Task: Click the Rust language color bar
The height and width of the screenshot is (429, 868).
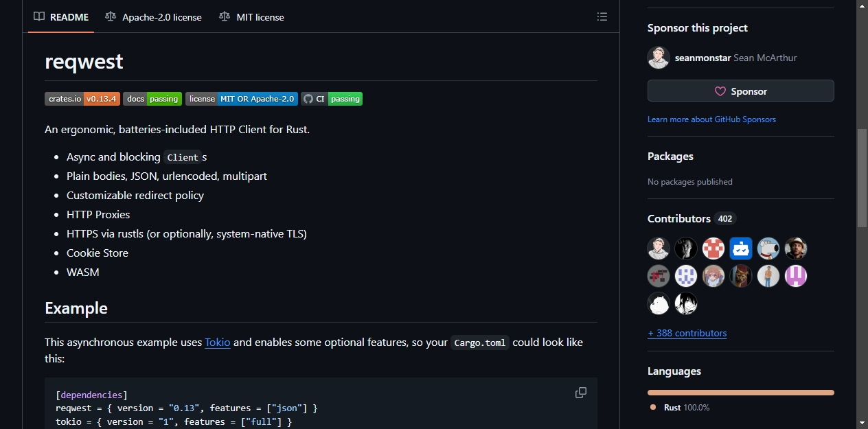Action: click(741, 393)
